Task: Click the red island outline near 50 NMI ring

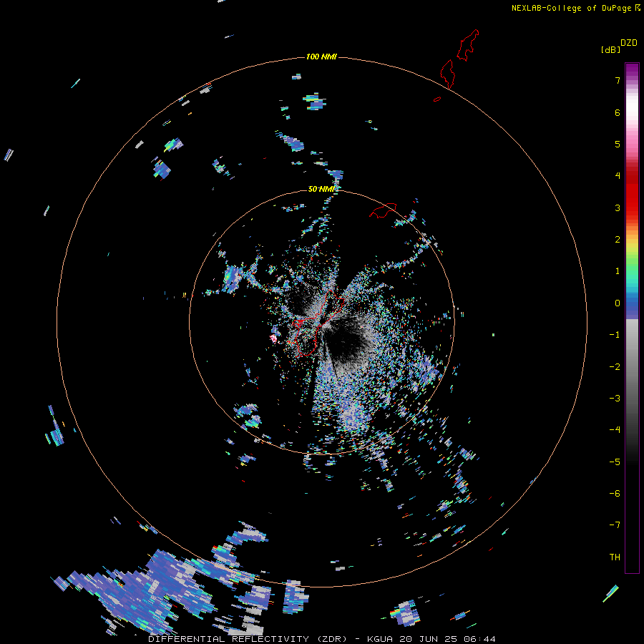Action: 383,210
